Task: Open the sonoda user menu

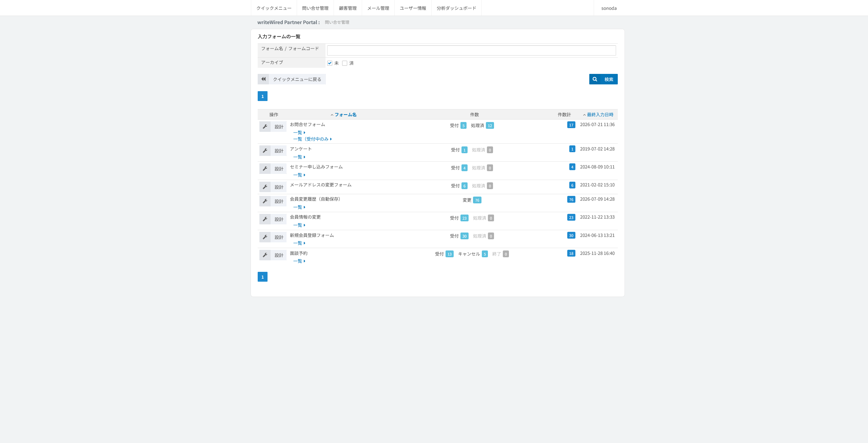Action: (609, 8)
